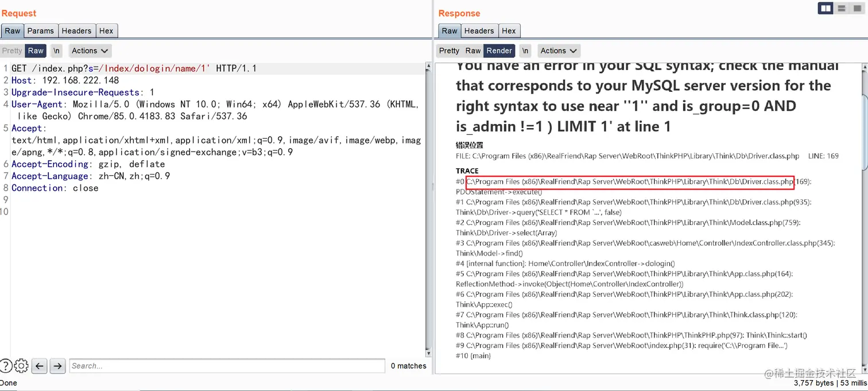Viewport: 868px width, 391px height.
Task: Click trace line #3 IndexController.class.php(345)
Action: click(x=645, y=248)
